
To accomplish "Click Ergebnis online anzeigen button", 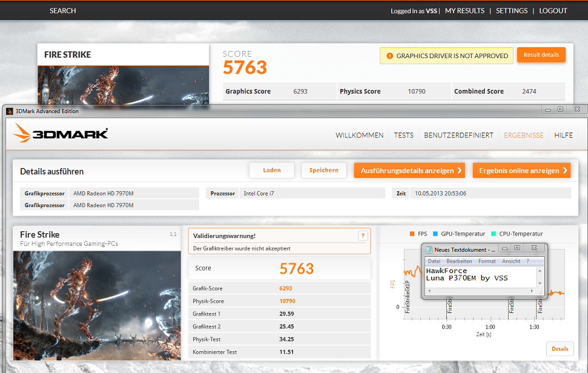I will pyautogui.click(x=521, y=171).
